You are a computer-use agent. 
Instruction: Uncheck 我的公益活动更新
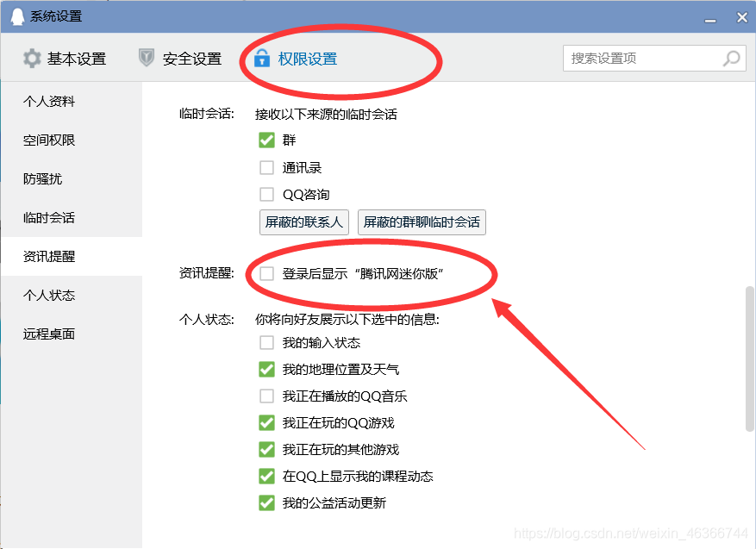[x=266, y=503]
